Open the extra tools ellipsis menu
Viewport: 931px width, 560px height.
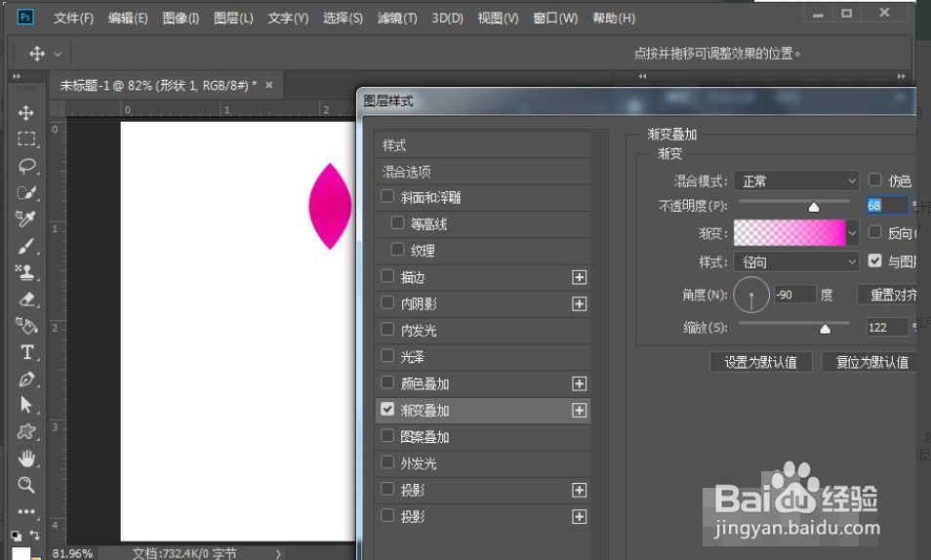[26, 511]
